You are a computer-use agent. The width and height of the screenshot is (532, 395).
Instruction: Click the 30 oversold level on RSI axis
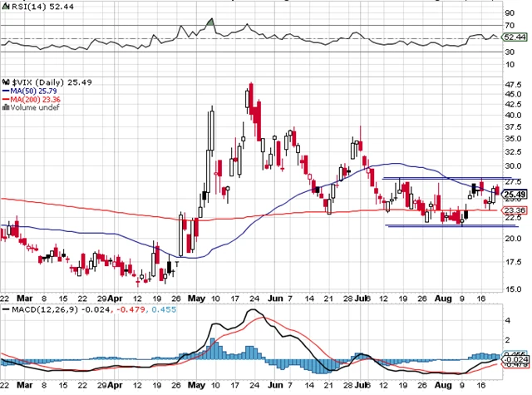pos(510,52)
